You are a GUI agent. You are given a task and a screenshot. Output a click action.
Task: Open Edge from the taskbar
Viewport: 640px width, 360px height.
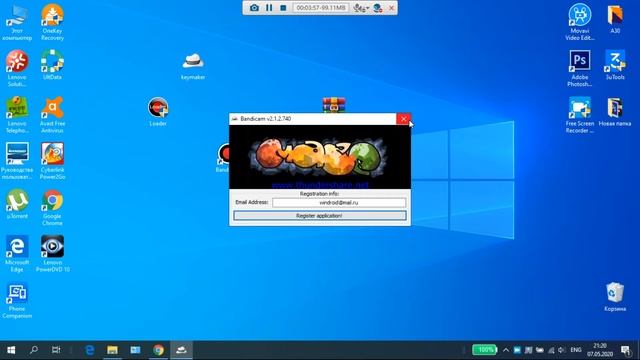pos(89,350)
